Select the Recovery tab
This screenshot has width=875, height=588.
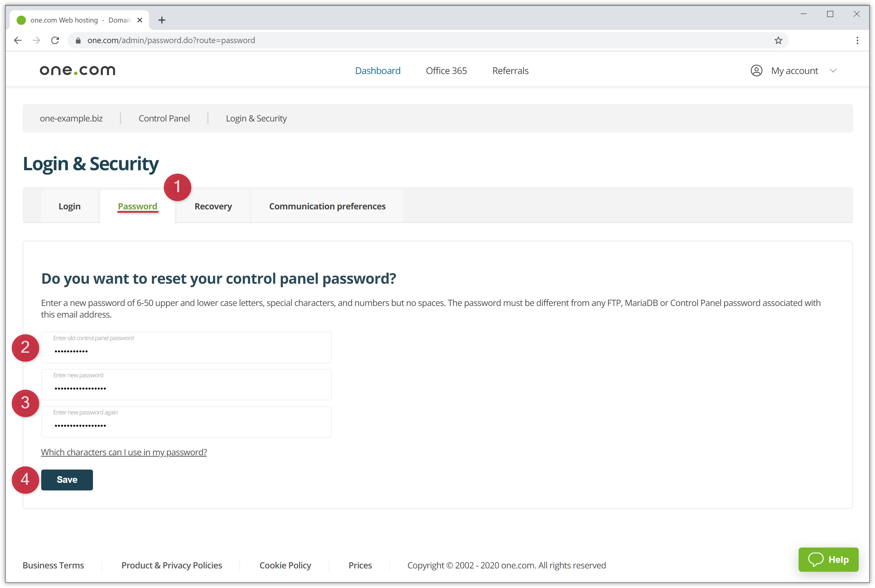213,206
